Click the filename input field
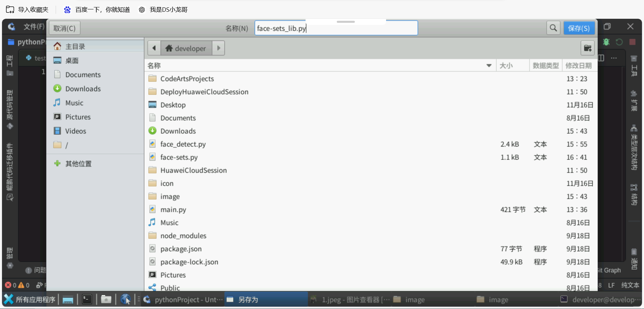Screen dimensions: 644x309 336,28
